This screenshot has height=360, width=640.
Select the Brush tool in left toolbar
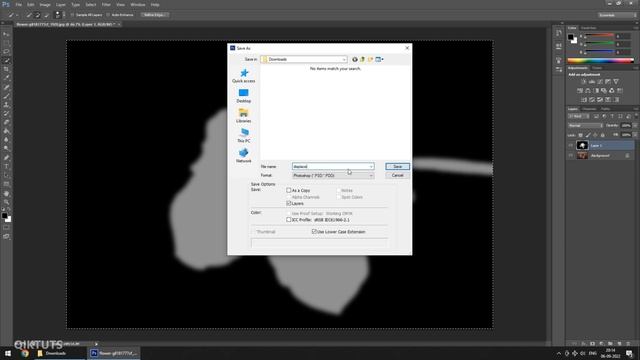click(6, 96)
